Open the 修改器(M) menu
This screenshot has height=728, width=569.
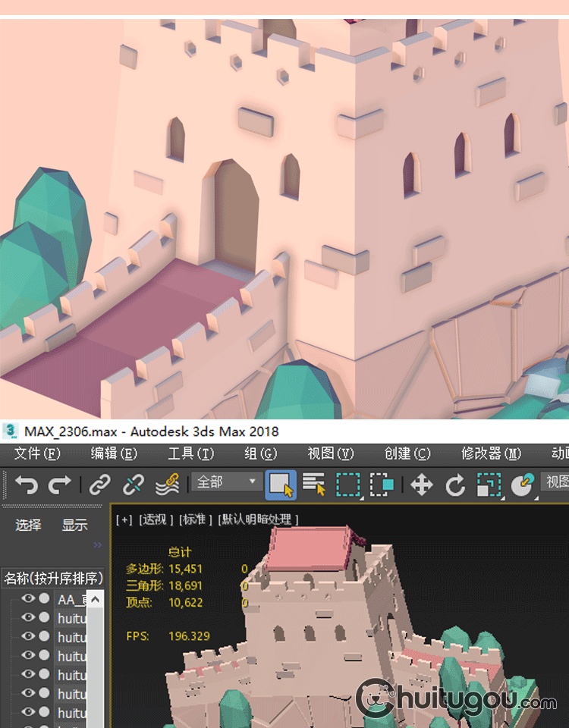[491, 453]
